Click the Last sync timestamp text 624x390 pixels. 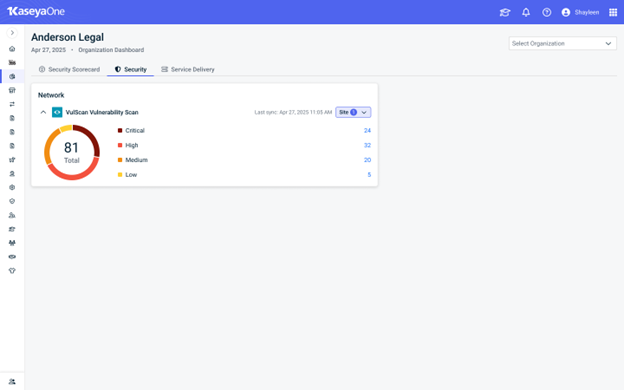(293, 112)
